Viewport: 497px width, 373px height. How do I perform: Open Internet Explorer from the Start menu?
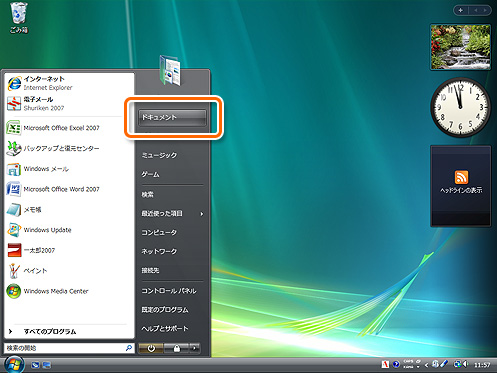point(69,83)
